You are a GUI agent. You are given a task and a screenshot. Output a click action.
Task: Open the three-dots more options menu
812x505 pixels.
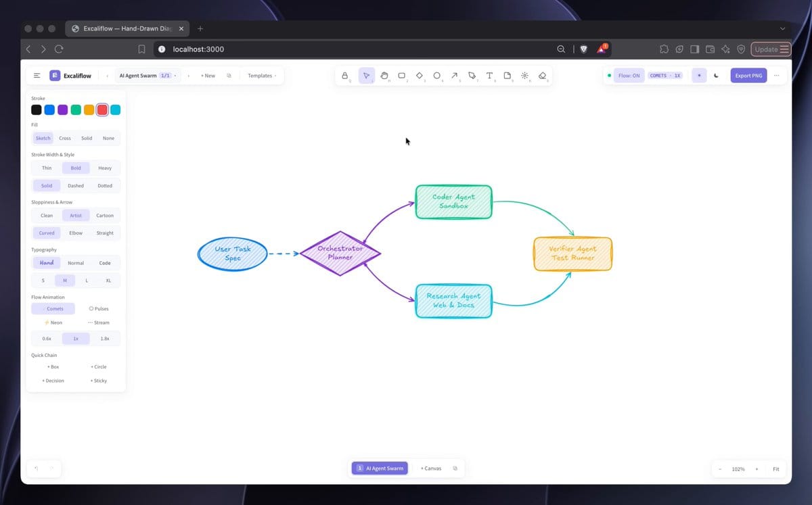pyautogui.click(x=776, y=76)
